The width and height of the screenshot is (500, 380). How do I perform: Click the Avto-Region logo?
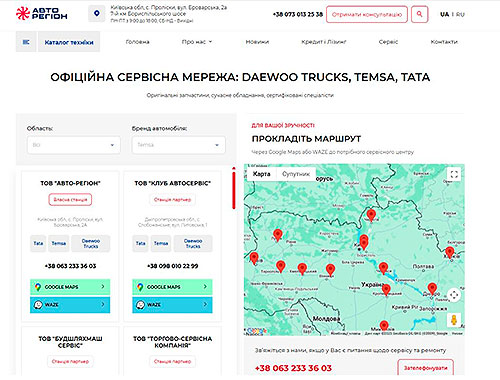pos(42,13)
